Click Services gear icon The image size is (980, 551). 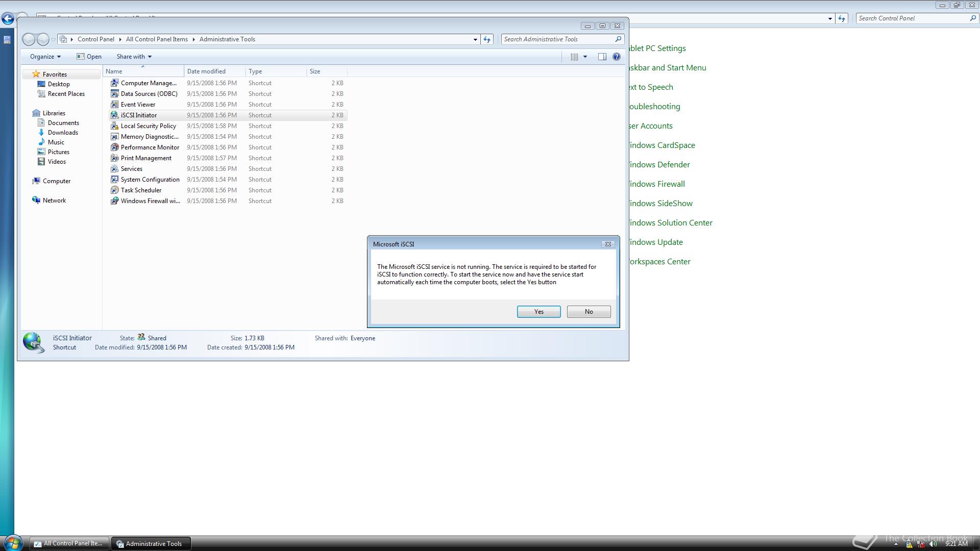click(x=115, y=169)
